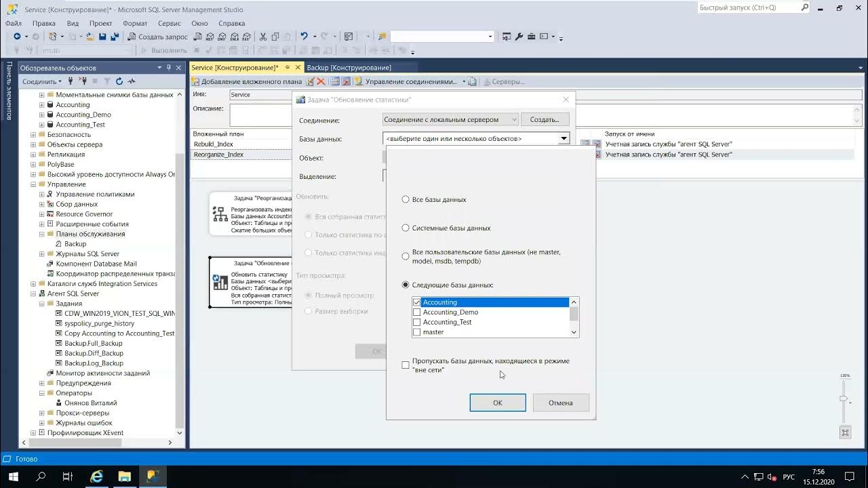
Task: Select 'Все пользовательские базы данных' radio option
Action: coord(406,256)
